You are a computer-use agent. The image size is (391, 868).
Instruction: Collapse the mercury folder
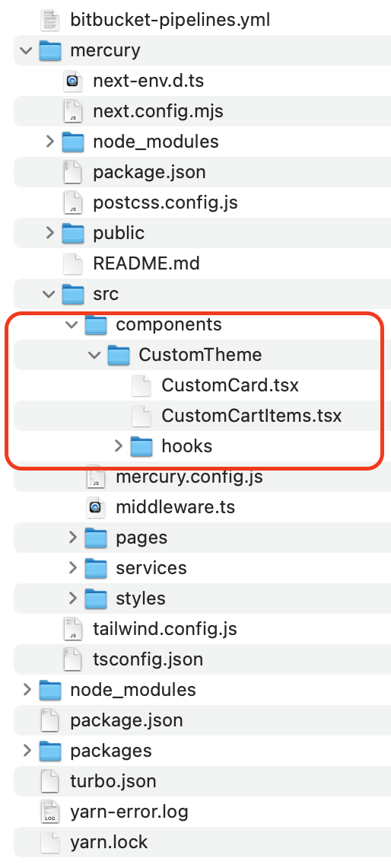[26, 50]
